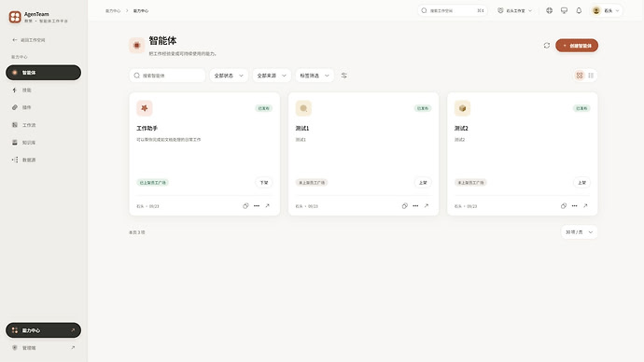Open the 30 项/页 page size dropdown
Screen dimensions: 644x362
pos(579,232)
